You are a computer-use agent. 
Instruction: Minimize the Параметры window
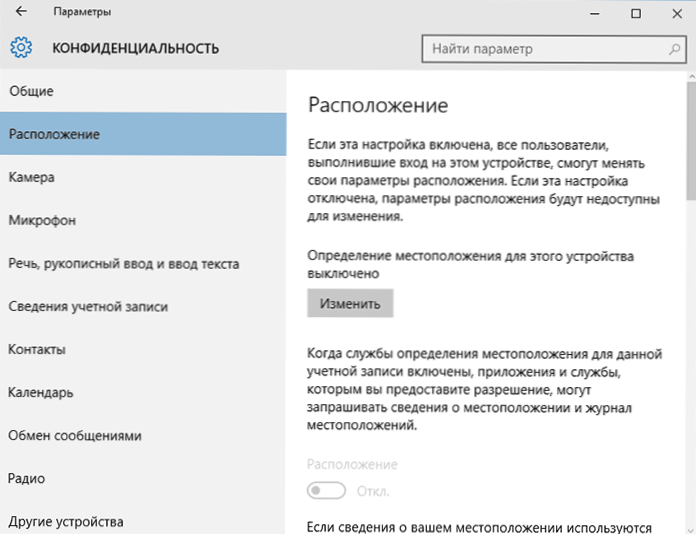pos(594,13)
